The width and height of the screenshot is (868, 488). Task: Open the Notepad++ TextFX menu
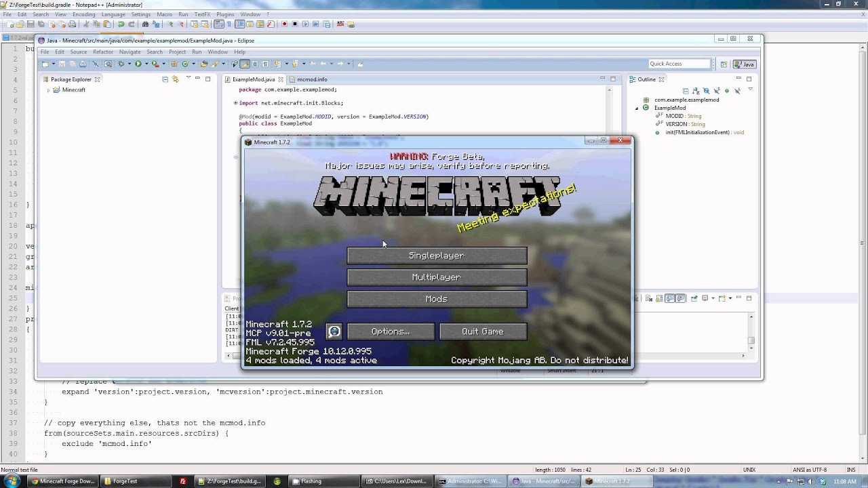202,14
